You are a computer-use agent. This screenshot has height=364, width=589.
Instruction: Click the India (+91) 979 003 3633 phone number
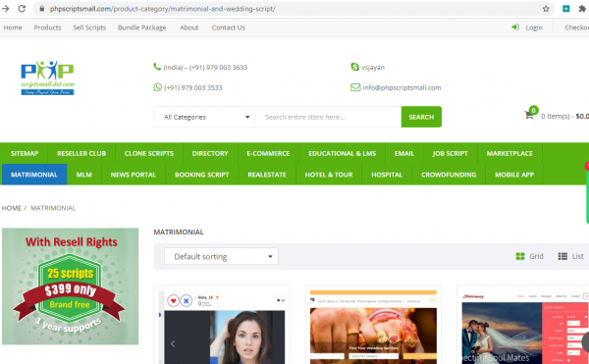pos(205,67)
